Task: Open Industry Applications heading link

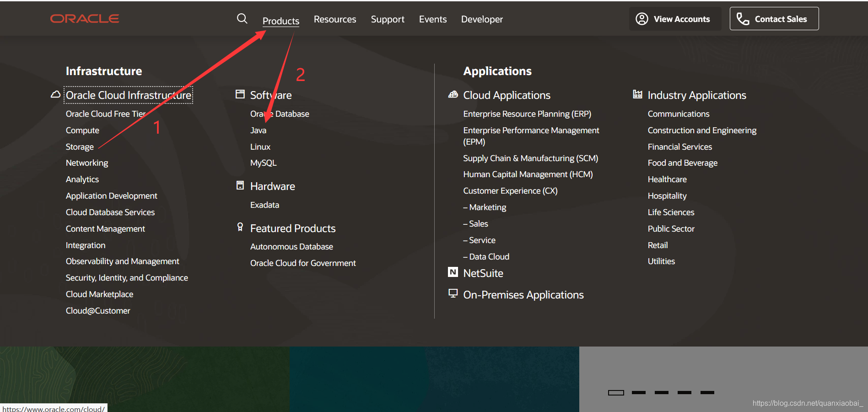Action: pos(697,95)
